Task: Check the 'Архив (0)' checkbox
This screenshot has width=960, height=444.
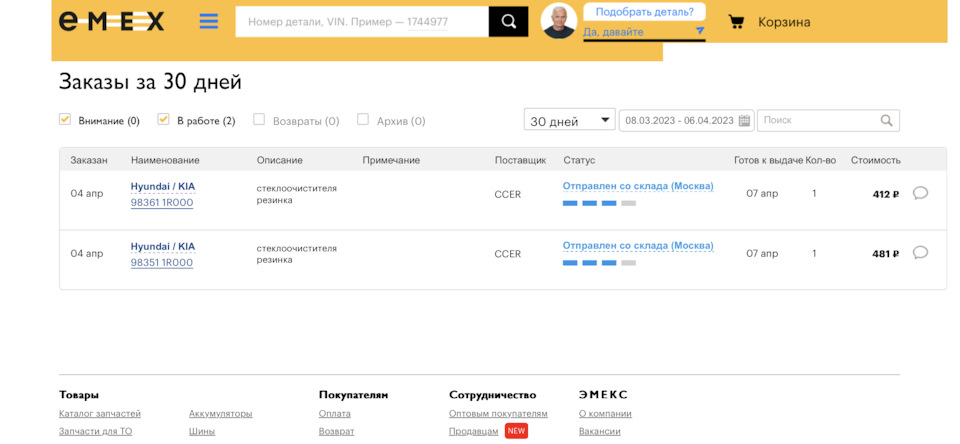Action: click(x=363, y=119)
